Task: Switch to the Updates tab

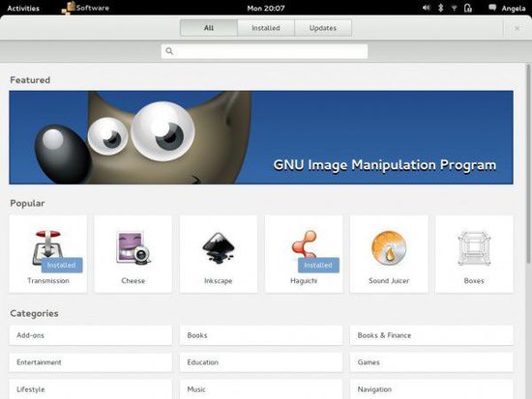Action: (x=323, y=28)
